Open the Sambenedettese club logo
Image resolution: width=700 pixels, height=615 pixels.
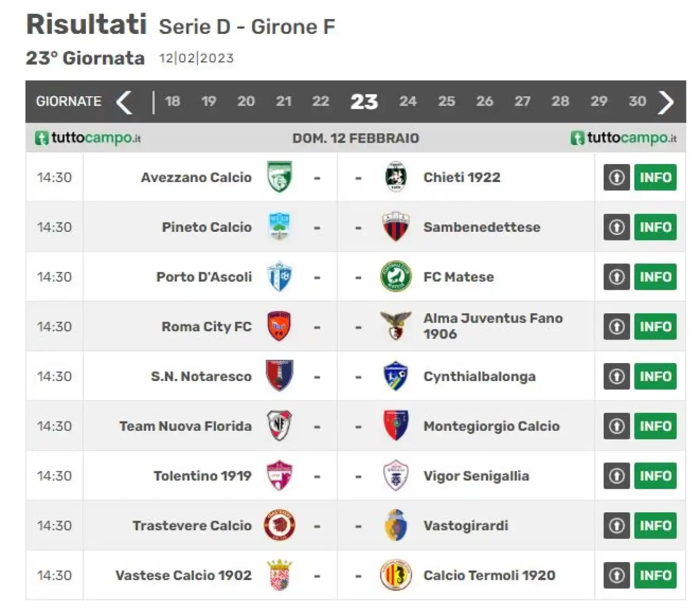395,226
